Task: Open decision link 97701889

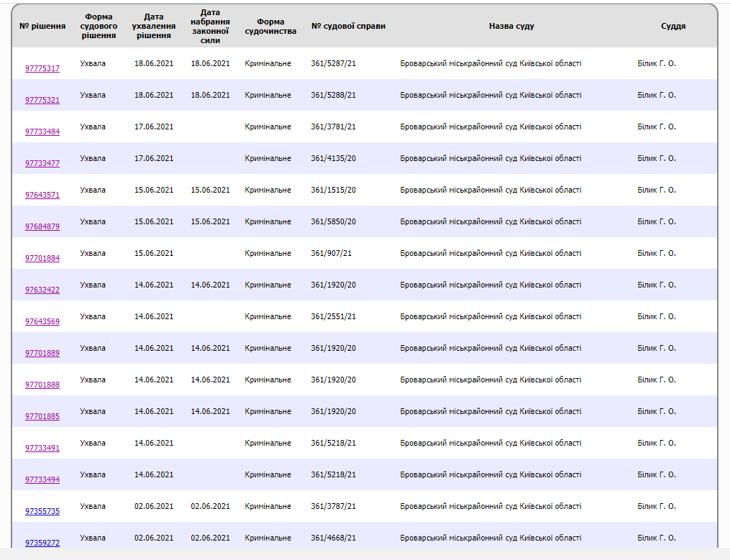Action: (x=42, y=354)
